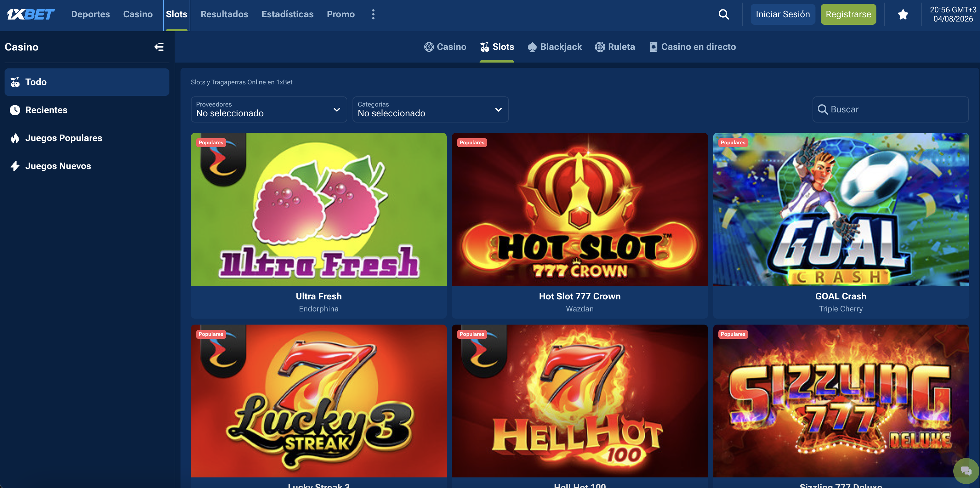Click the Triple Cherry provider name
Viewport: 980px width, 488px height.
(841, 309)
